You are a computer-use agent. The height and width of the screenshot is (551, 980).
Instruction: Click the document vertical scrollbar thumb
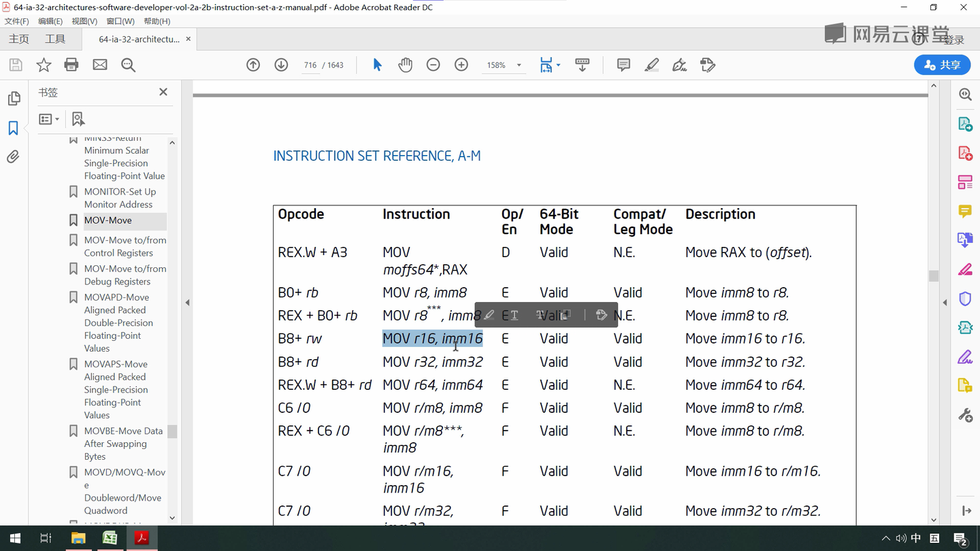coord(934,275)
